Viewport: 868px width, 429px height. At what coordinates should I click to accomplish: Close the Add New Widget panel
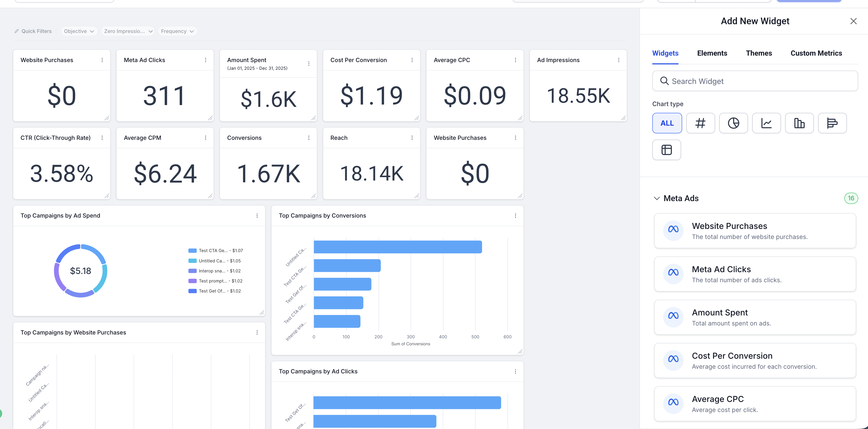coord(853,21)
